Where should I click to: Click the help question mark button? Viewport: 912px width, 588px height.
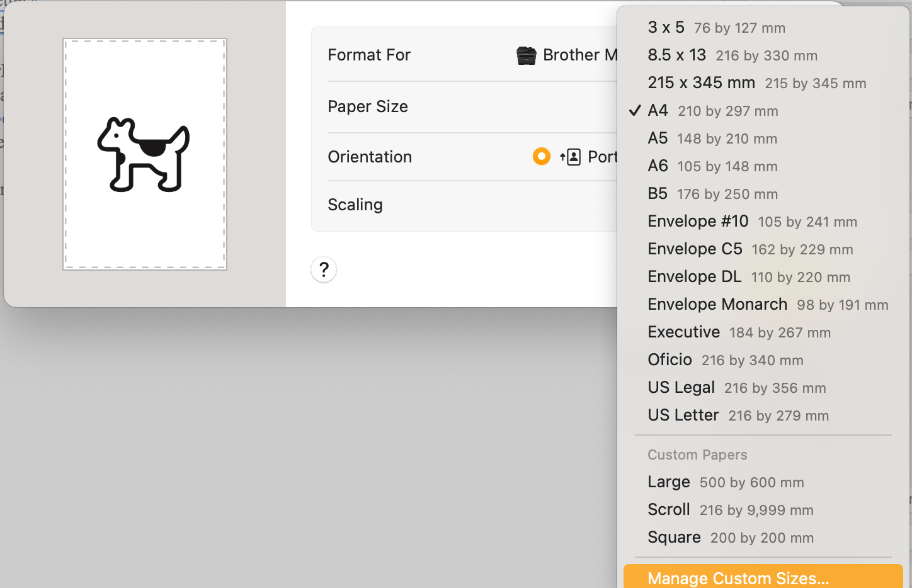324,270
